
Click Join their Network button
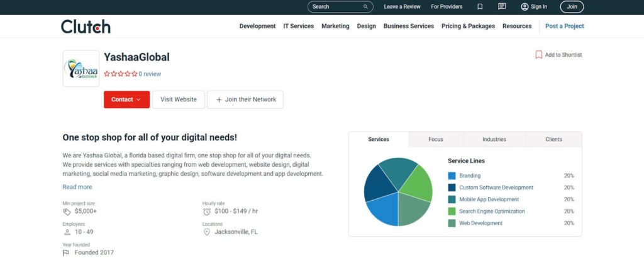pos(245,99)
